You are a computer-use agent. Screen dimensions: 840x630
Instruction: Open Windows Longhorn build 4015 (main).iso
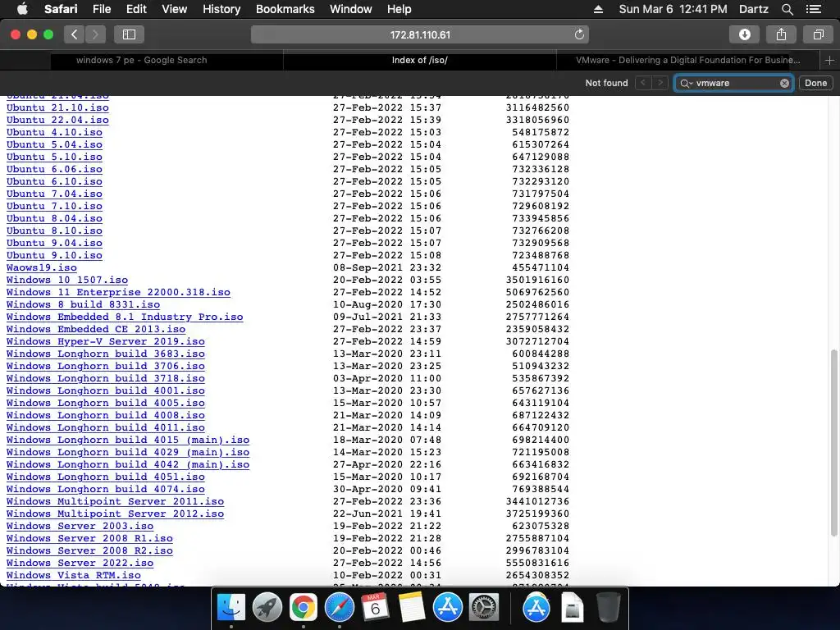coord(128,440)
